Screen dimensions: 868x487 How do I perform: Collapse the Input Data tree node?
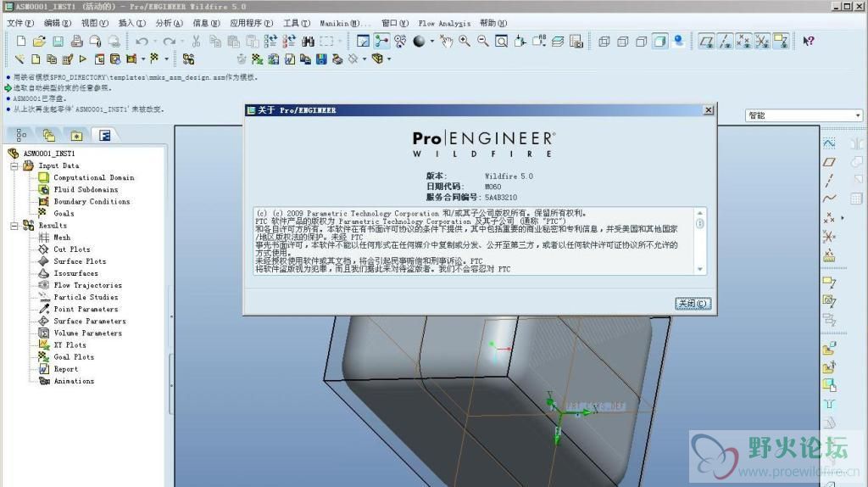pyautogui.click(x=14, y=165)
